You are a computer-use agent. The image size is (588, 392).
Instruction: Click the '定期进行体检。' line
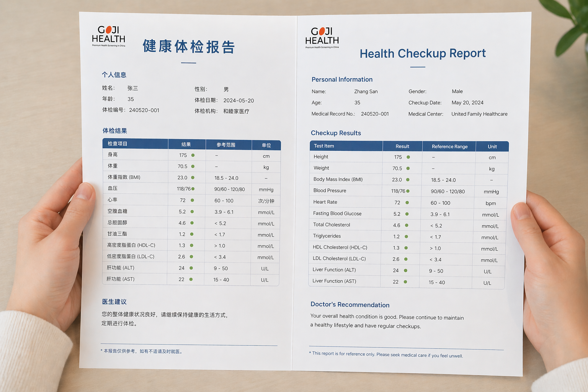tap(119, 323)
